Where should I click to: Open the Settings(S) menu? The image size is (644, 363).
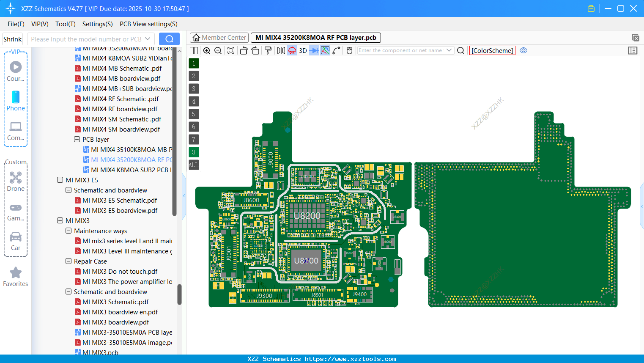click(x=97, y=24)
